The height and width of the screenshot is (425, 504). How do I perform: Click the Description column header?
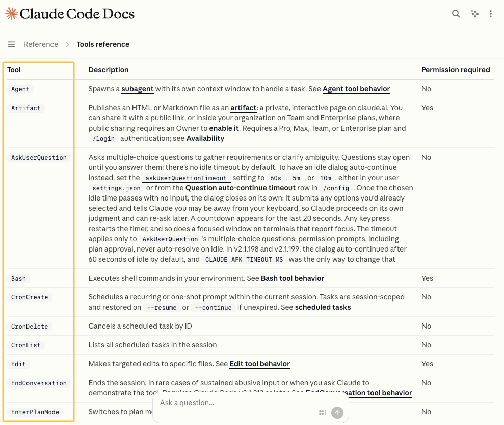pyautogui.click(x=109, y=70)
